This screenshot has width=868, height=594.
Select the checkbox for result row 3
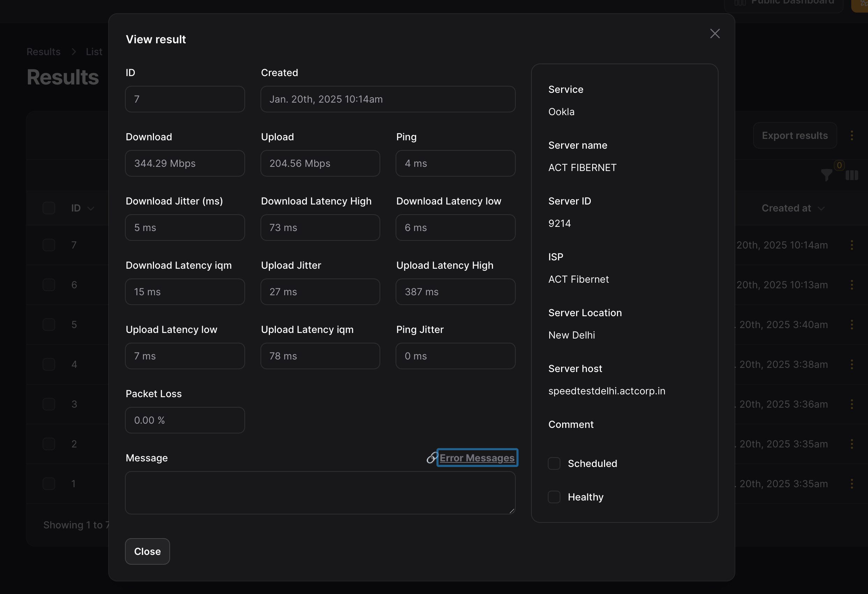[x=49, y=404]
